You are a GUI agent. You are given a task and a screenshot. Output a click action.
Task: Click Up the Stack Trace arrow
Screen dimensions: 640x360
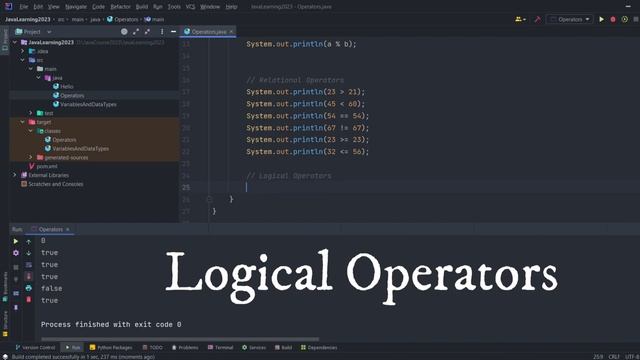click(x=29, y=242)
